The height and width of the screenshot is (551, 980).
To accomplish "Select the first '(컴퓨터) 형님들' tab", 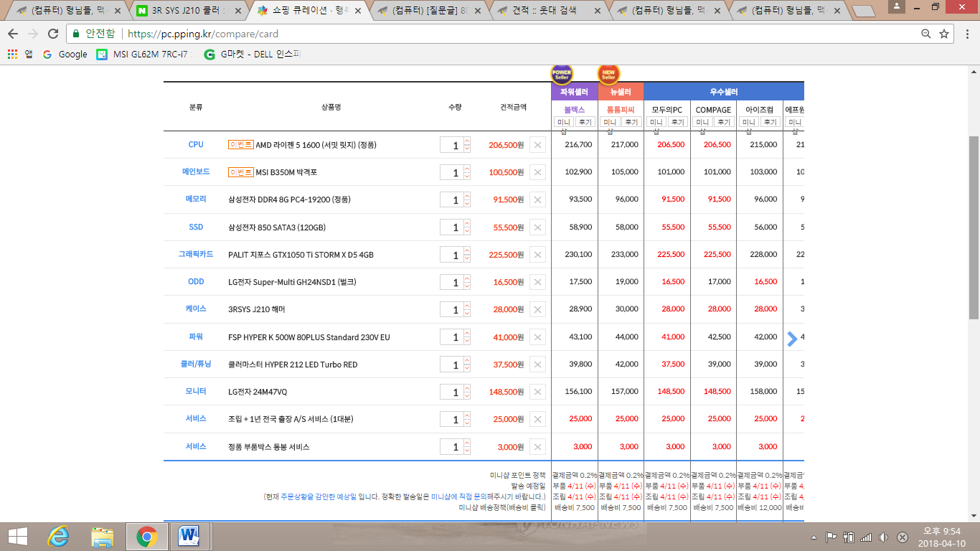I will [68, 11].
